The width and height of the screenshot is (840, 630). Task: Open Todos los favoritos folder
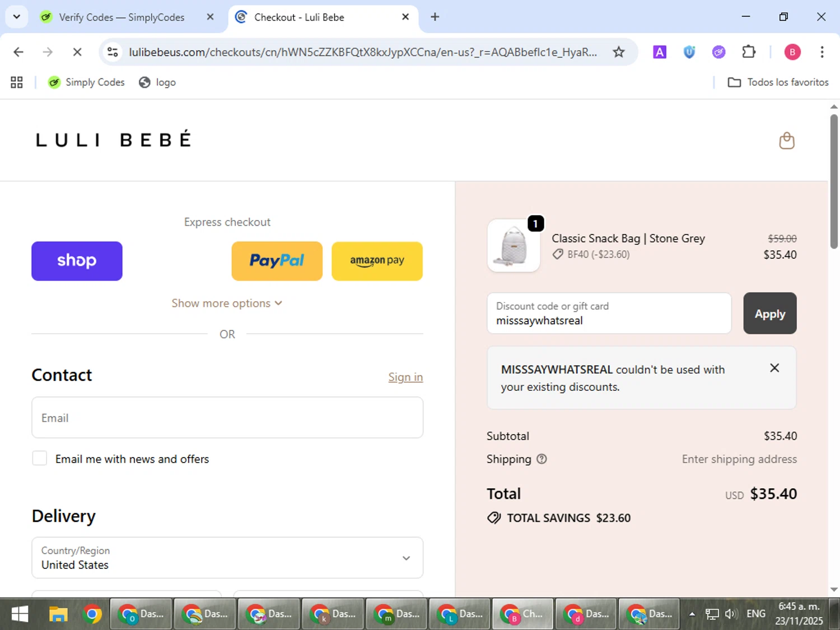click(x=778, y=82)
